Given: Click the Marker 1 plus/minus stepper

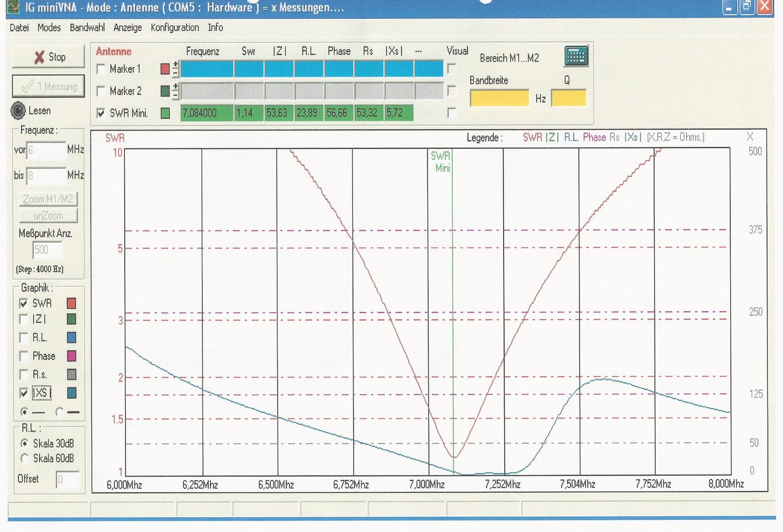Looking at the screenshot, I should coord(175,69).
